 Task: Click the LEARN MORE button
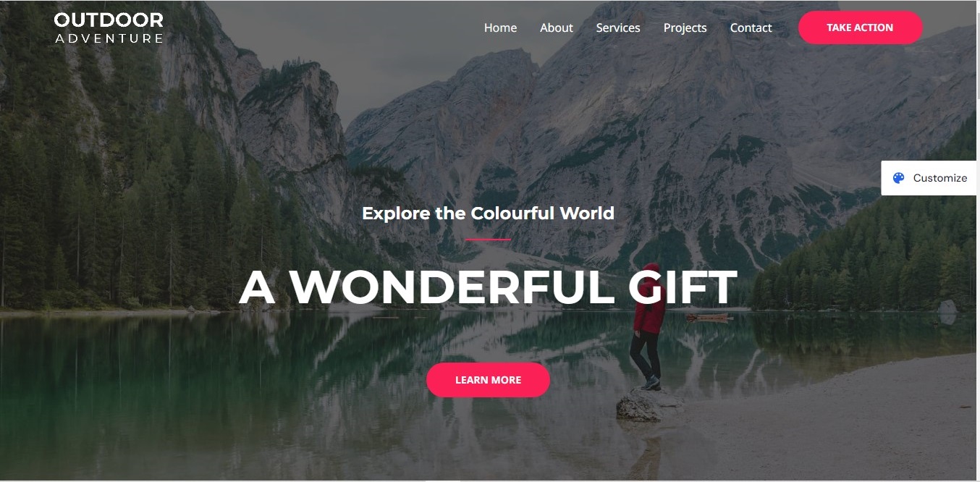pos(488,380)
